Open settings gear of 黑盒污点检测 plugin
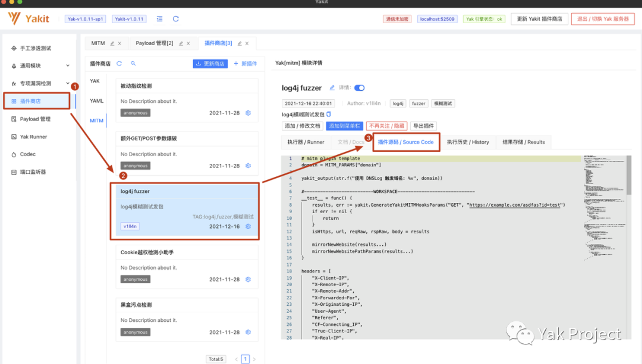The width and height of the screenshot is (642, 364). tap(248, 332)
